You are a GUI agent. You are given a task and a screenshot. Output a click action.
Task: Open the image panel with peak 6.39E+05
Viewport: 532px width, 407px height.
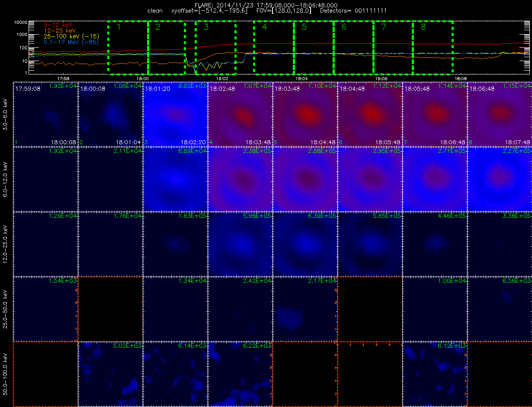pyautogui.click(x=305, y=243)
